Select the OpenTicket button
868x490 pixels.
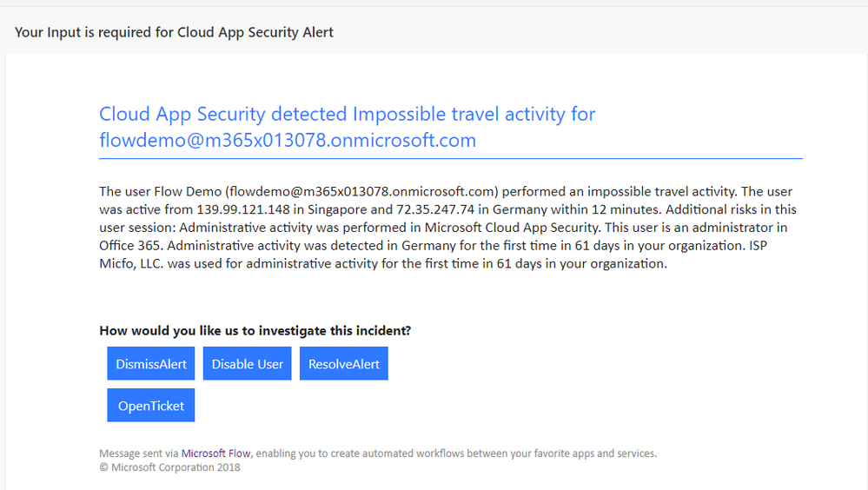point(151,406)
